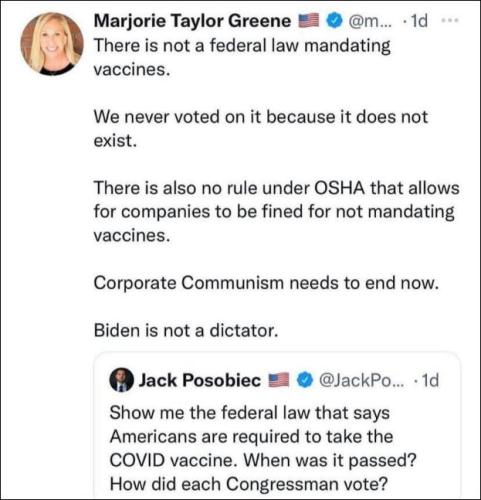This screenshot has height=500, width=481.
Task: Open the Jack Posobiec display name
Action: pyautogui.click(x=199, y=380)
